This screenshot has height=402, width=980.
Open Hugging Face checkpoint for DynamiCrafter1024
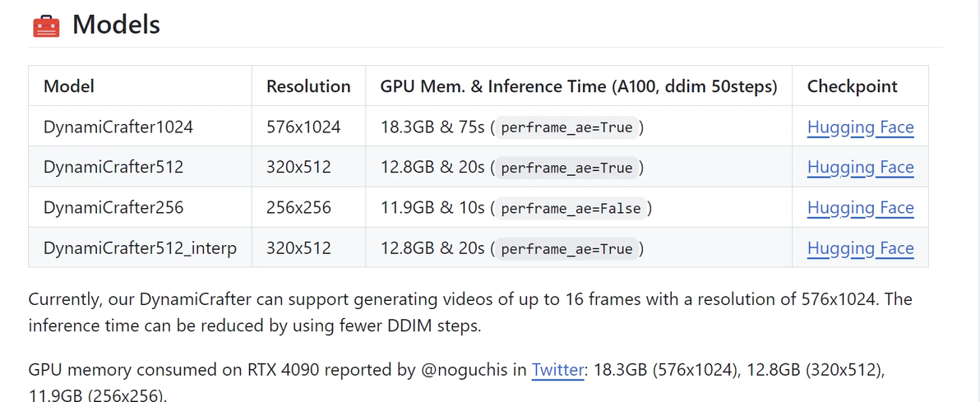tap(860, 127)
